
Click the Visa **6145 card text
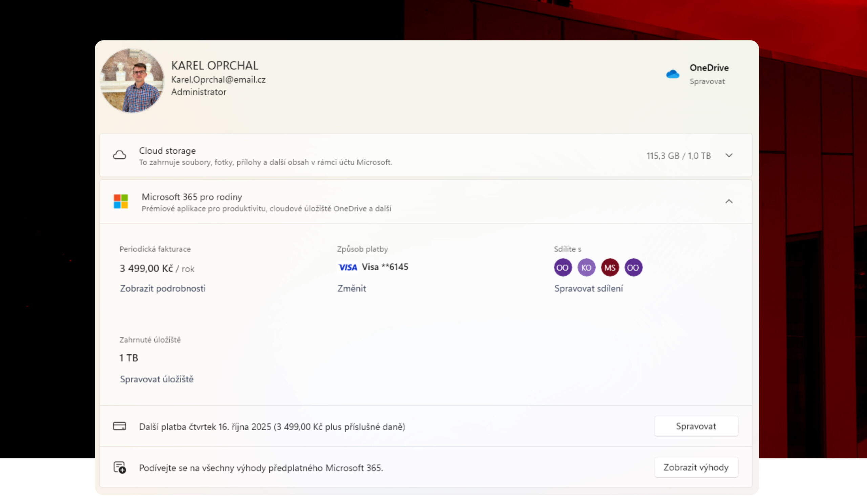(x=385, y=267)
